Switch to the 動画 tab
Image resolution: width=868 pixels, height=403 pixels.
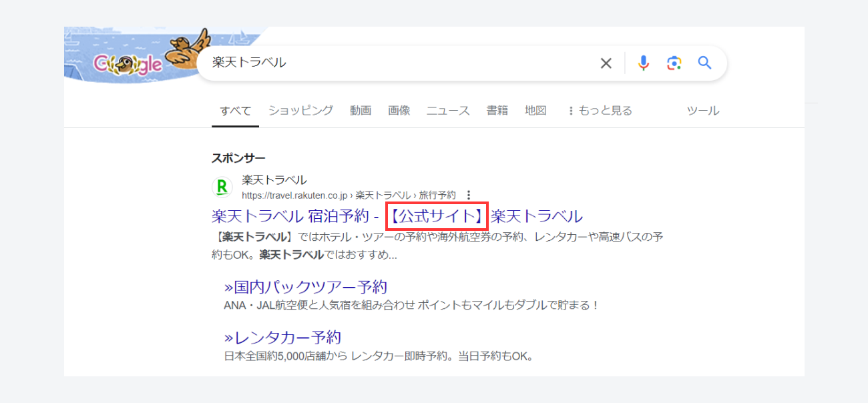[x=361, y=111]
